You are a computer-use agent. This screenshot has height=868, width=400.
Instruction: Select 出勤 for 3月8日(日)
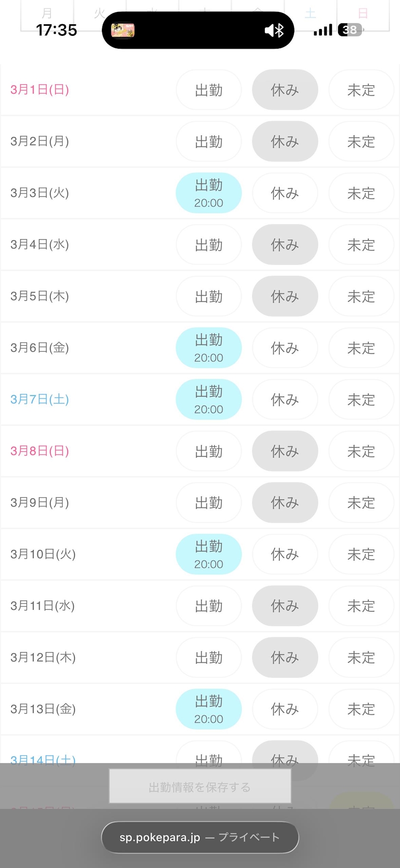pos(209,451)
